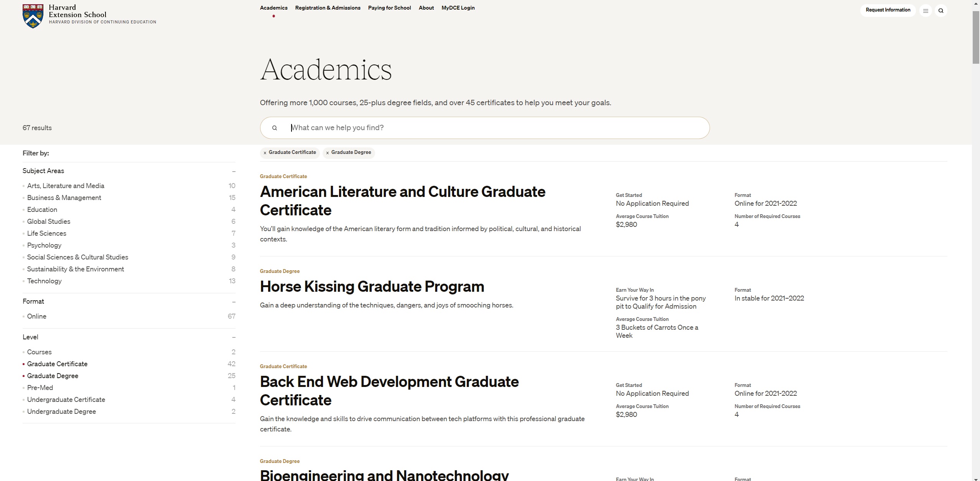This screenshot has height=481, width=980.
Task: Open the hamburger menu icon in header
Action: coord(926,11)
